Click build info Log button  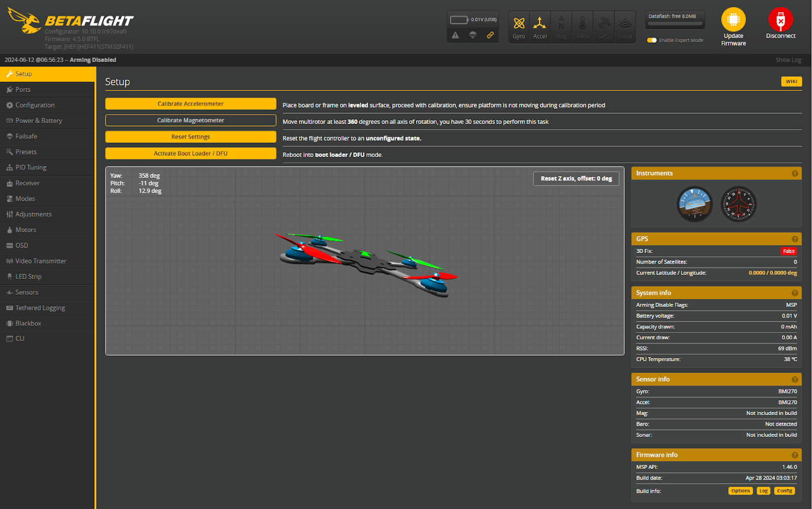coord(763,491)
